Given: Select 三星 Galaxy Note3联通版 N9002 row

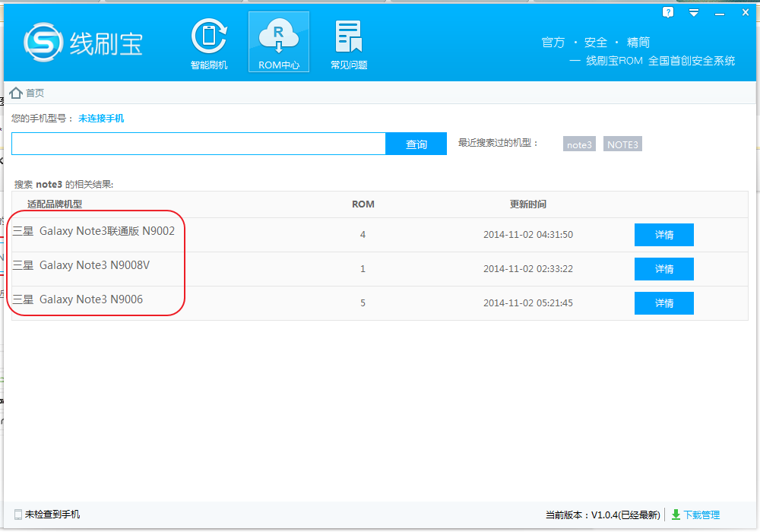Looking at the screenshot, I should pos(379,235).
